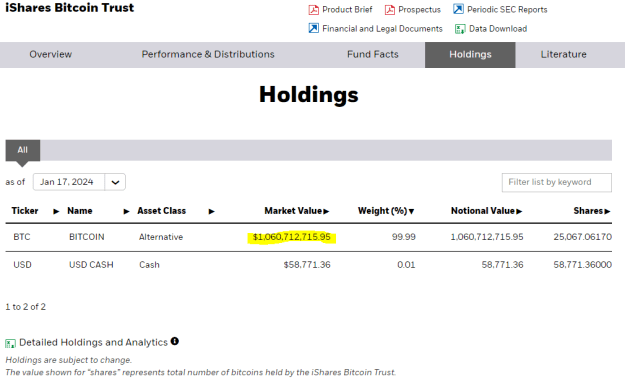Focus the Filter list by keyword field
625x382 pixels.
556,182
